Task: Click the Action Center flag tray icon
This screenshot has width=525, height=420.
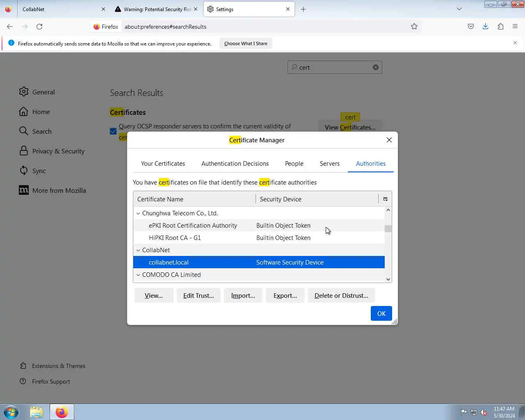Action: [x=463, y=412]
